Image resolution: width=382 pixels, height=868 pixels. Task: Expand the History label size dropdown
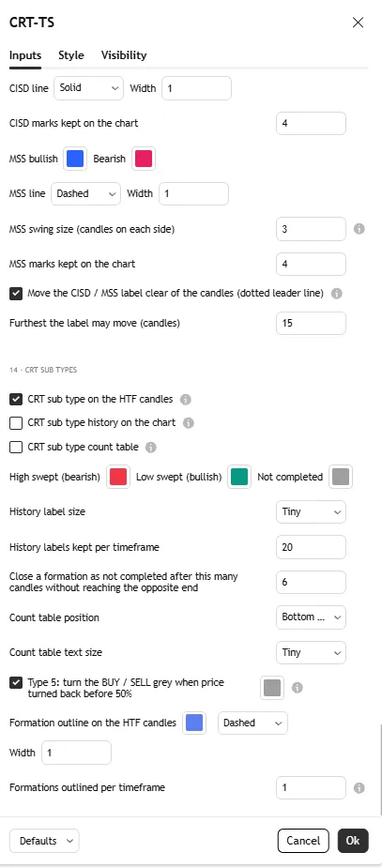click(x=311, y=512)
